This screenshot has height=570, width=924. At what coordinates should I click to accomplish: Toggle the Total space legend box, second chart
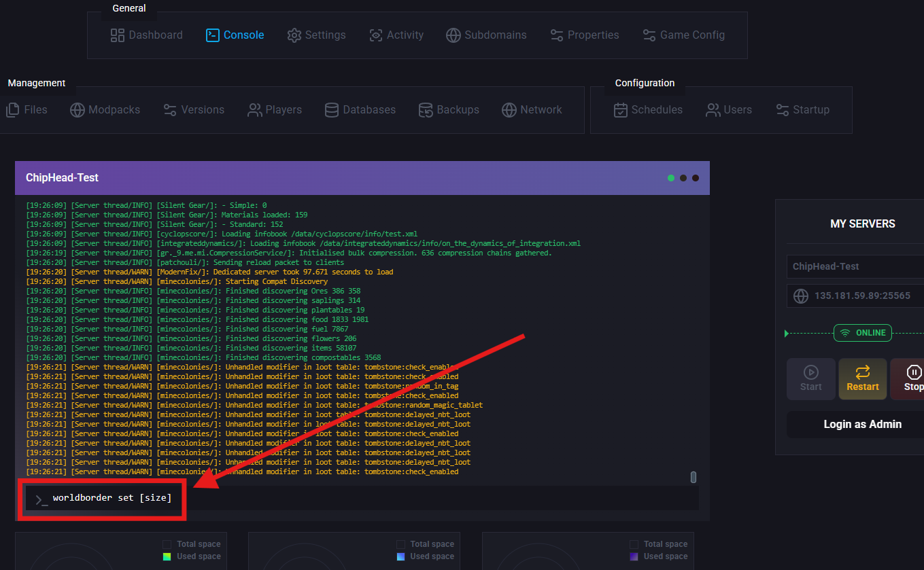(400, 544)
